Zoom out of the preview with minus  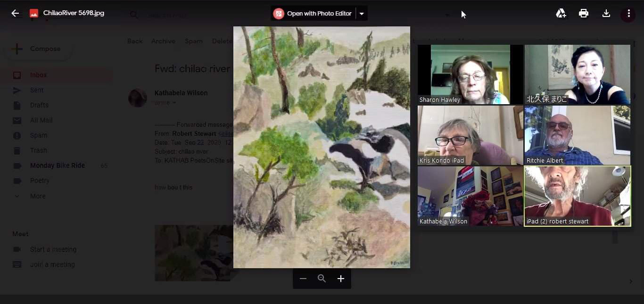[303, 279]
